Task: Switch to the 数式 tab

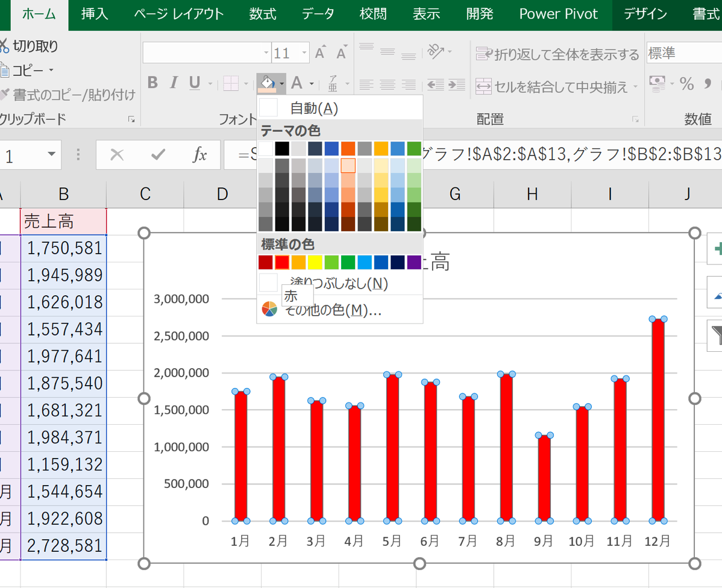Action: (262, 14)
